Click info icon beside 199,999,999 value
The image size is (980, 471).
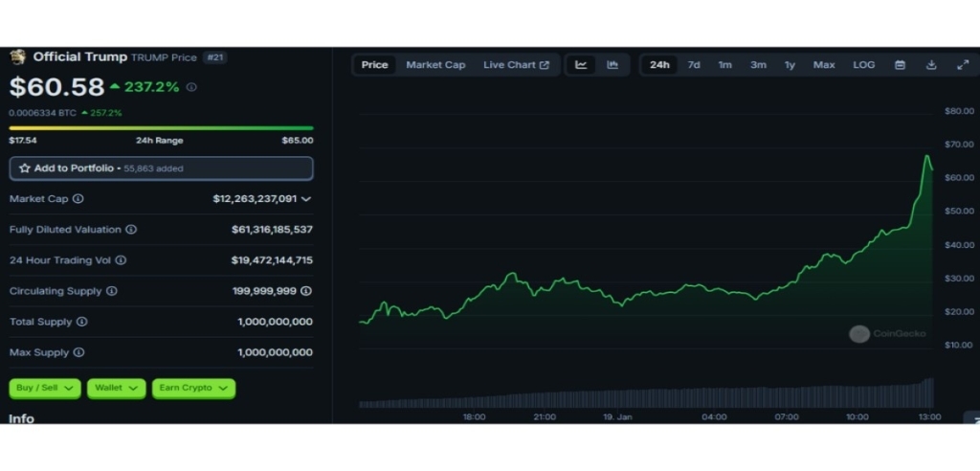click(306, 291)
